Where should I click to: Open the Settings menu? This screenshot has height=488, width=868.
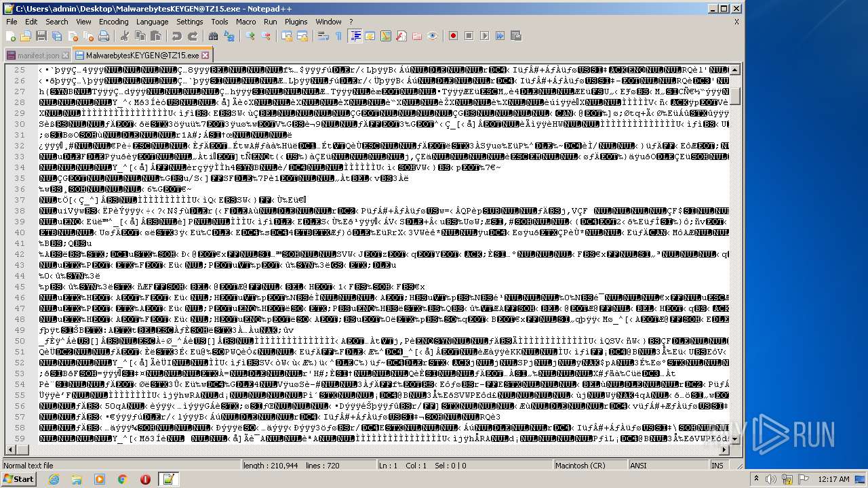[x=190, y=22]
